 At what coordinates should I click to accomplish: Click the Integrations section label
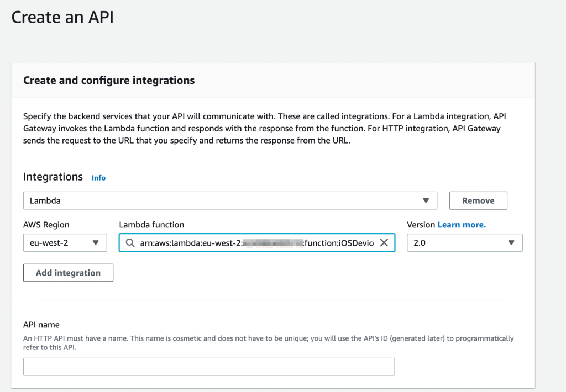(53, 177)
